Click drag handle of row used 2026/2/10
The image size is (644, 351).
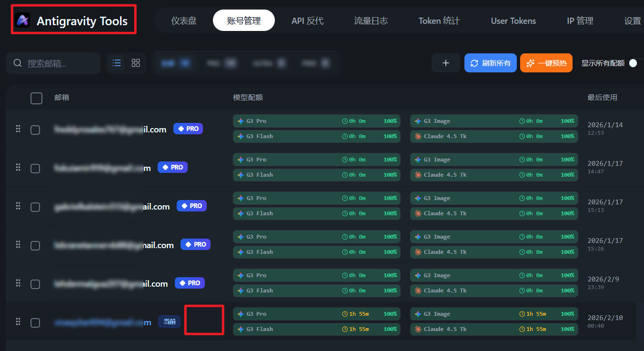tap(18, 321)
